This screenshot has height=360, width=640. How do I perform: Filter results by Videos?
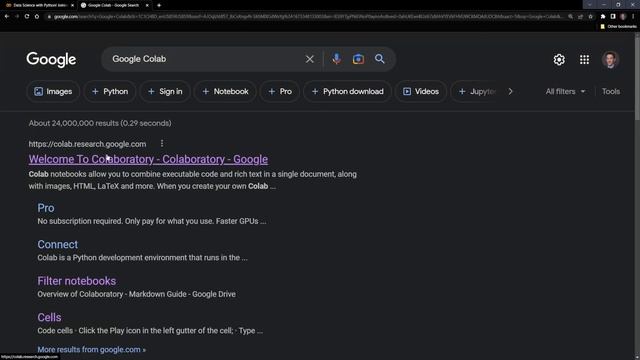[x=421, y=91]
